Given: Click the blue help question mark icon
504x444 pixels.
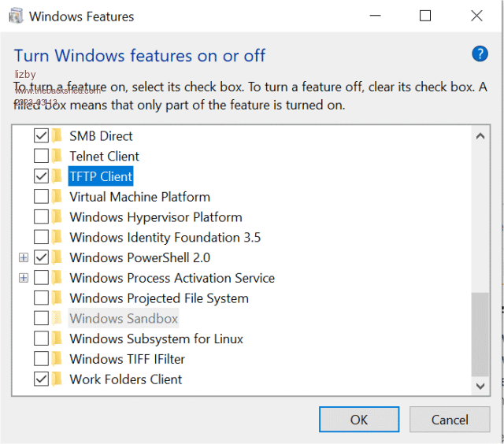Looking at the screenshot, I should tap(480, 54).
